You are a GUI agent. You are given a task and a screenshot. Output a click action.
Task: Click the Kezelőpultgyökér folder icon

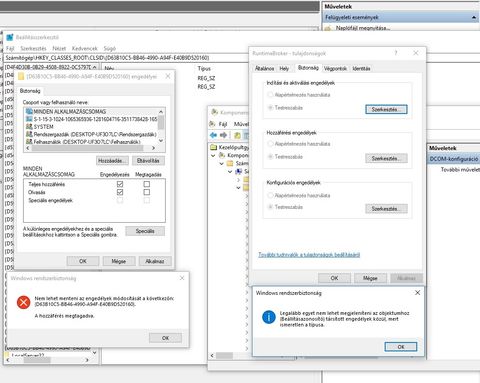click(214, 147)
